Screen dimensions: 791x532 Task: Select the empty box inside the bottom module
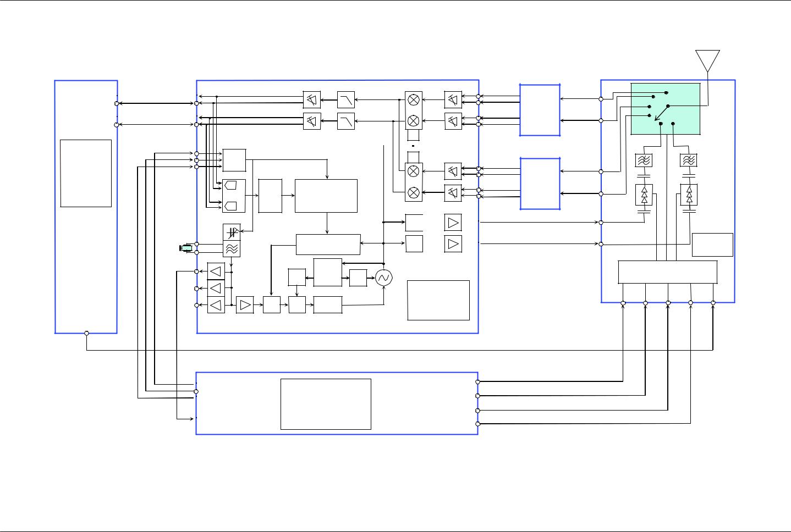point(326,404)
